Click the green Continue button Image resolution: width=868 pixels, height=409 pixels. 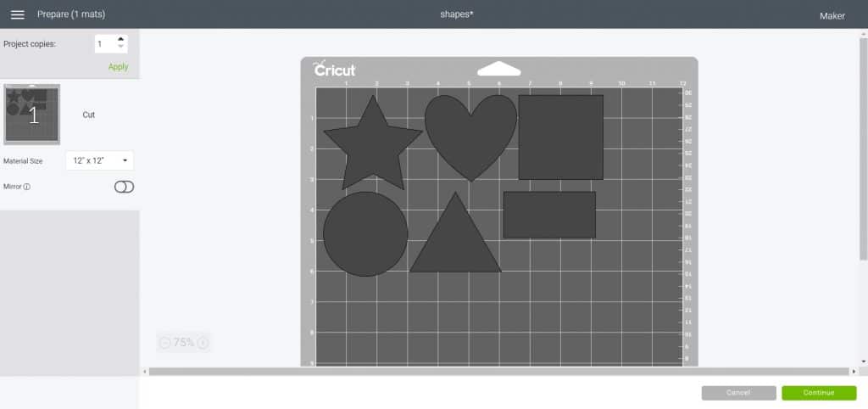tap(819, 393)
